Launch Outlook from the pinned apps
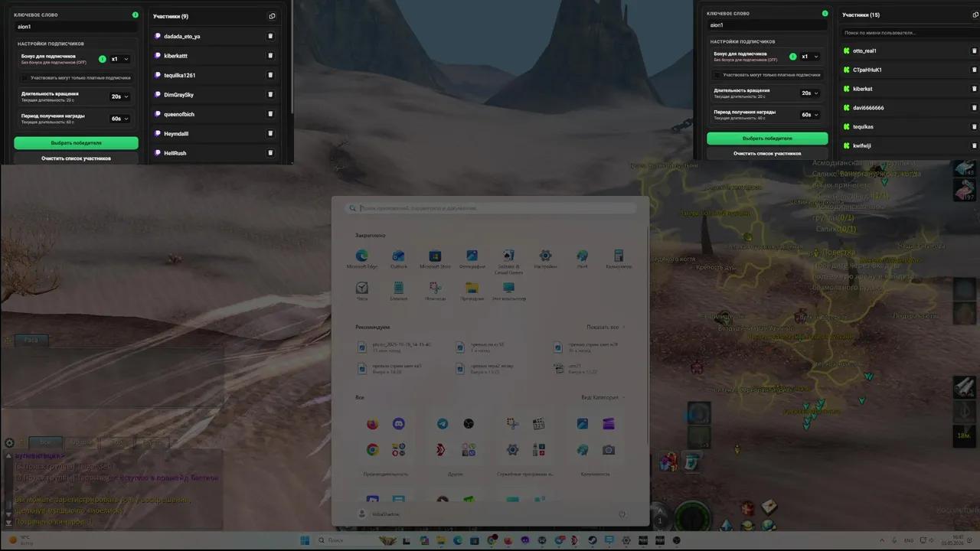980x551 pixels. point(398,259)
